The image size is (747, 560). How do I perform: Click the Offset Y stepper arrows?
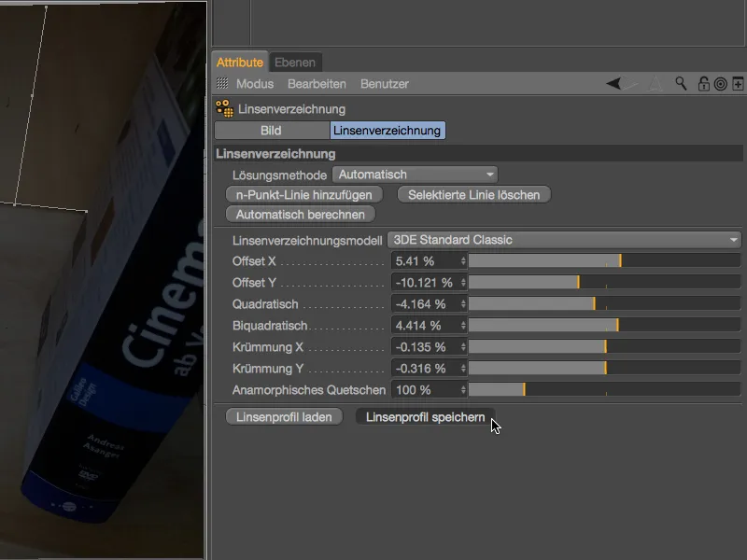(463, 283)
